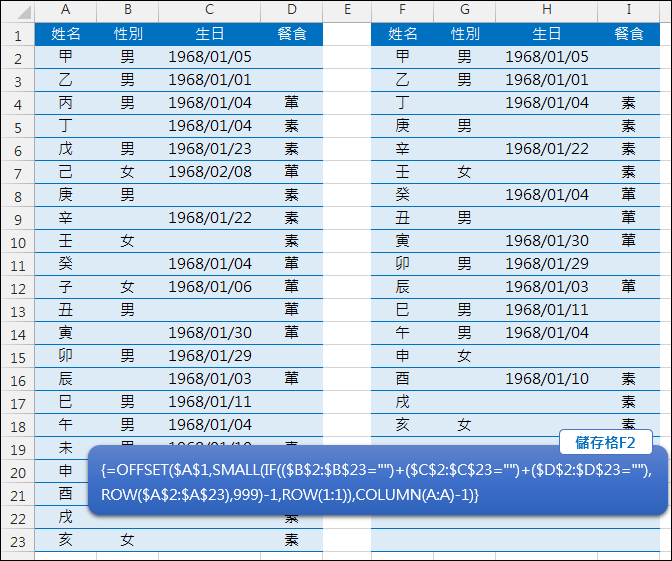Image resolution: width=672 pixels, height=561 pixels.
Task: Select column I header
Action: coord(629,10)
